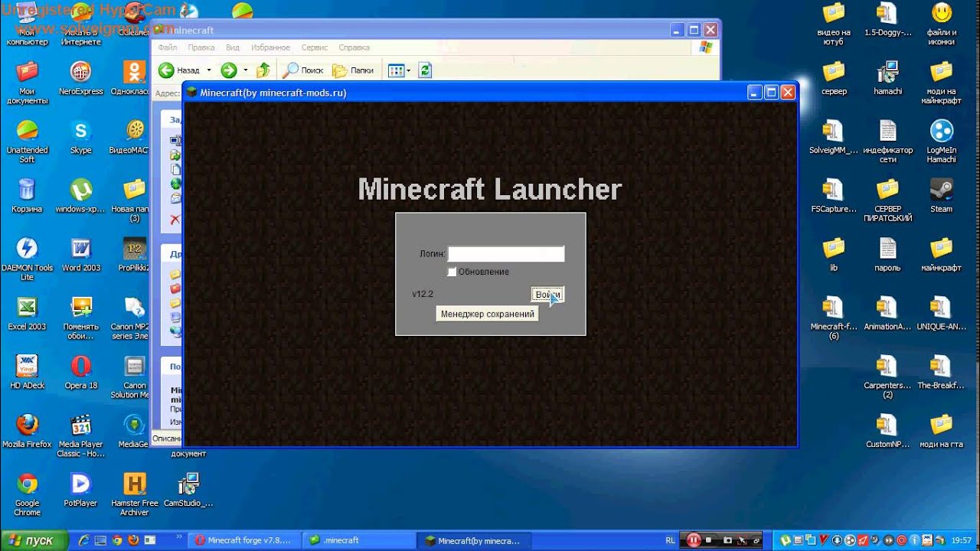
Task: Click the Менеджер сохранений button
Action: click(487, 314)
